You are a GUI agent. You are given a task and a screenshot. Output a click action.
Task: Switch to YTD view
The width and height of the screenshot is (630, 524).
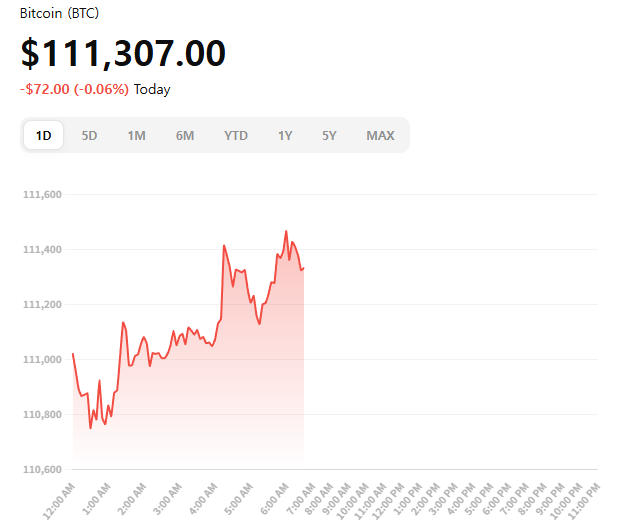click(x=236, y=135)
